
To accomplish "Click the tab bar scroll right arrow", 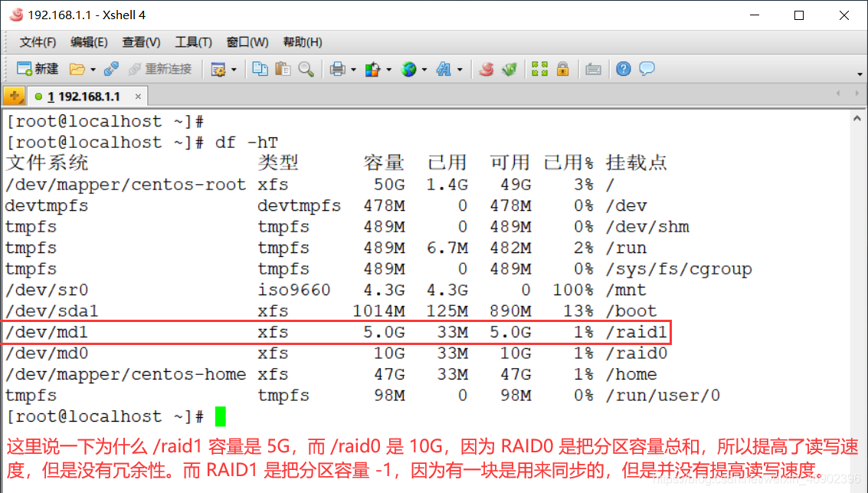I will (857, 94).
